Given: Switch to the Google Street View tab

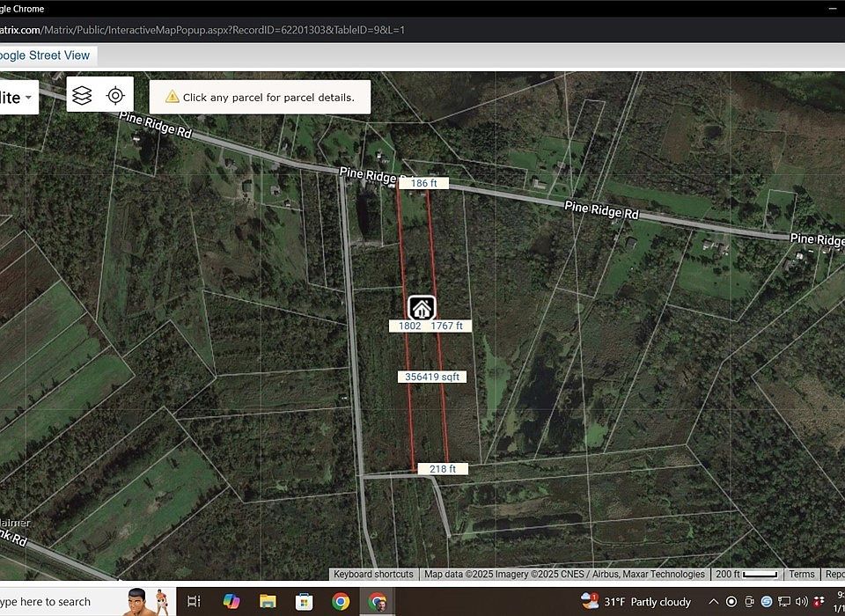Looking at the screenshot, I should pyautogui.click(x=44, y=55).
